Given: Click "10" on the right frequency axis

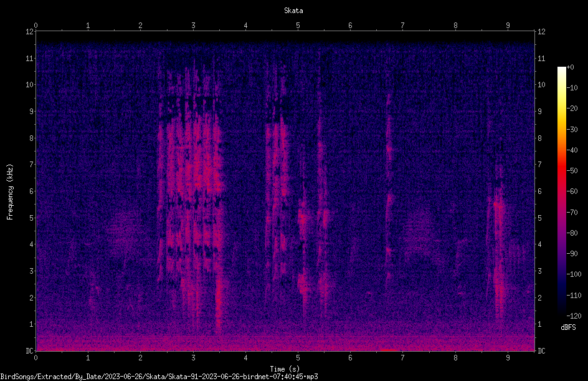Looking at the screenshot, I should [x=541, y=85].
